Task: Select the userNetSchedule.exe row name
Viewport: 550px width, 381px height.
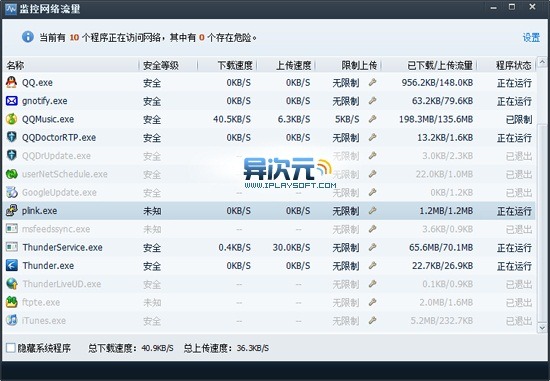Action: [x=65, y=174]
